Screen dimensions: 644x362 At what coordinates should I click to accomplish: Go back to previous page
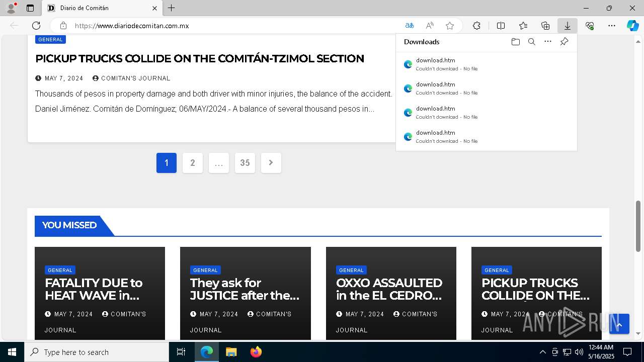pos(14,26)
